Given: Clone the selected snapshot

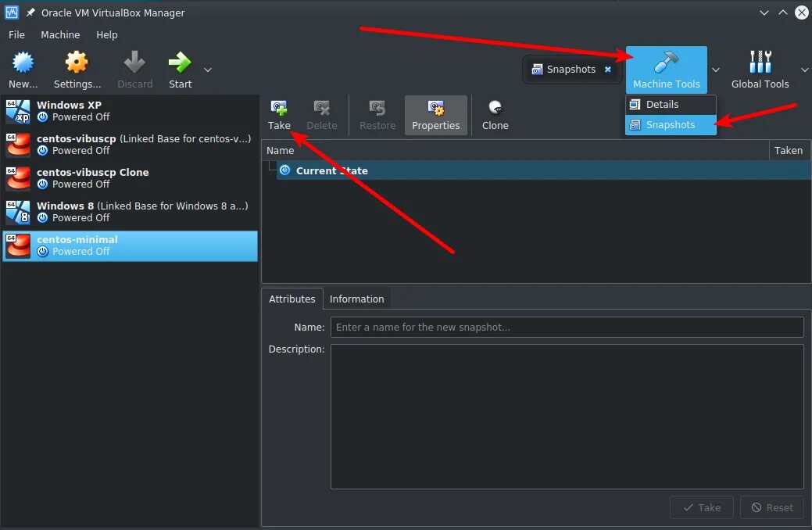Looking at the screenshot, I should [x=495, y=116].
